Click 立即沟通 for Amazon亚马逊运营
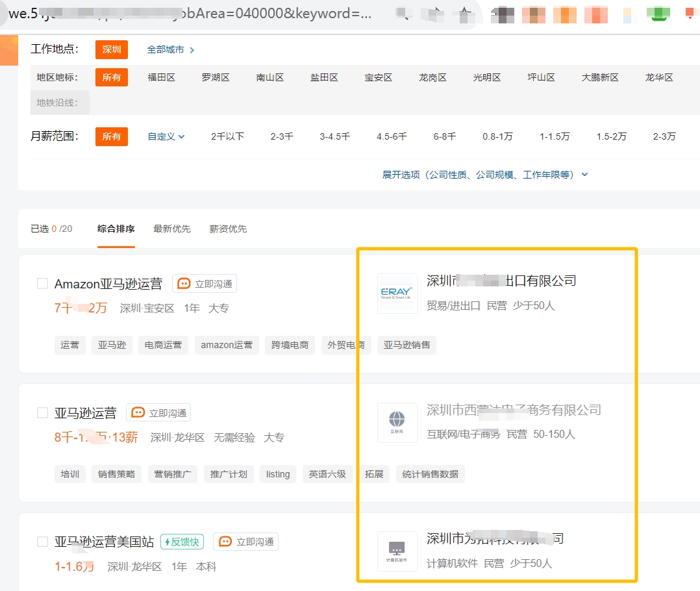700x591 pixels. click(205, 283)
